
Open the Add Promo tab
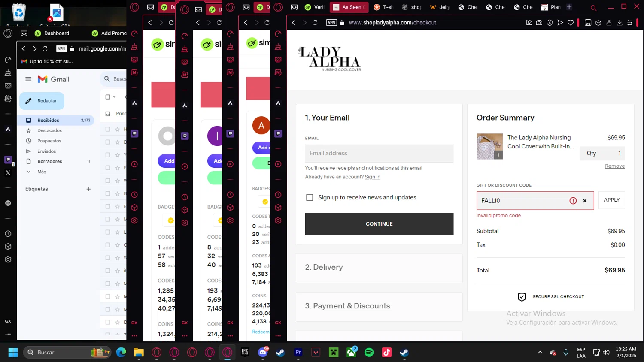pos(109,33)
